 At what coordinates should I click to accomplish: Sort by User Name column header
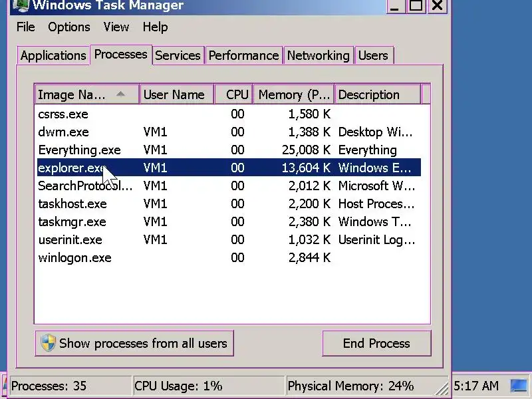pos(176,94)
